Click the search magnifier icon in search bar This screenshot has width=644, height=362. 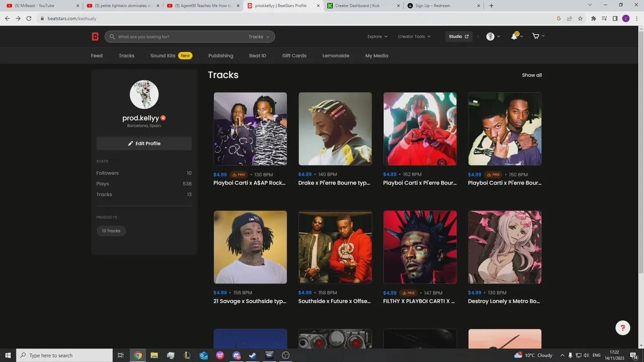(113, 37)
